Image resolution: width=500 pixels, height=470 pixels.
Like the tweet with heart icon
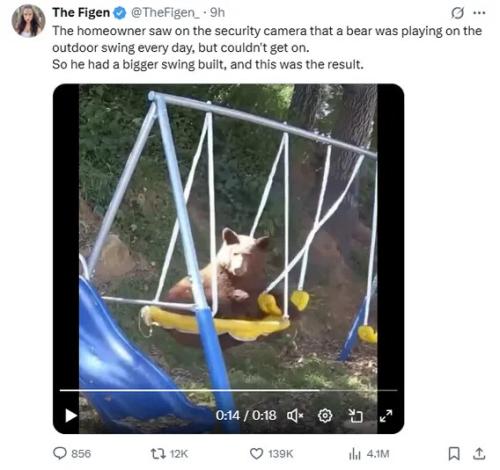pyautogui.click(x=256, y=453)
